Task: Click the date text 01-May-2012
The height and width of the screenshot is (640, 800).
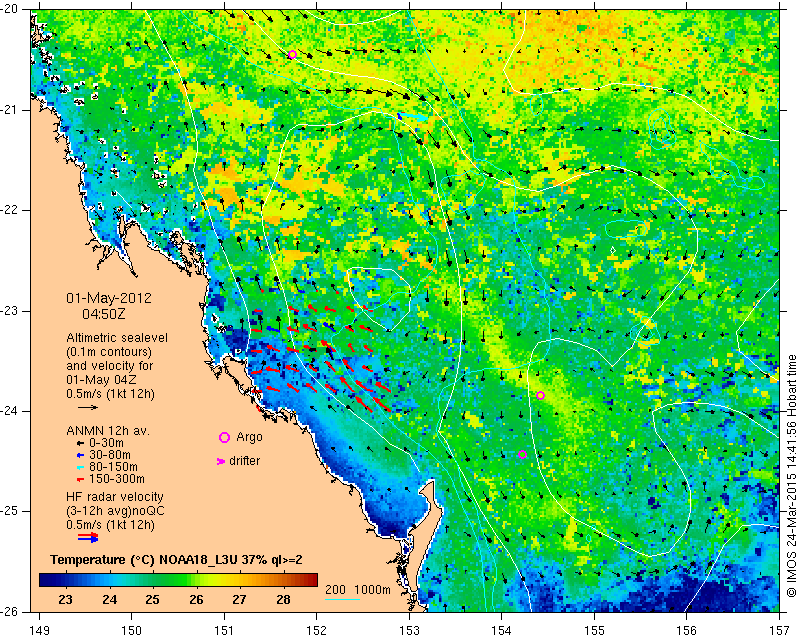Action: (109, 299)
